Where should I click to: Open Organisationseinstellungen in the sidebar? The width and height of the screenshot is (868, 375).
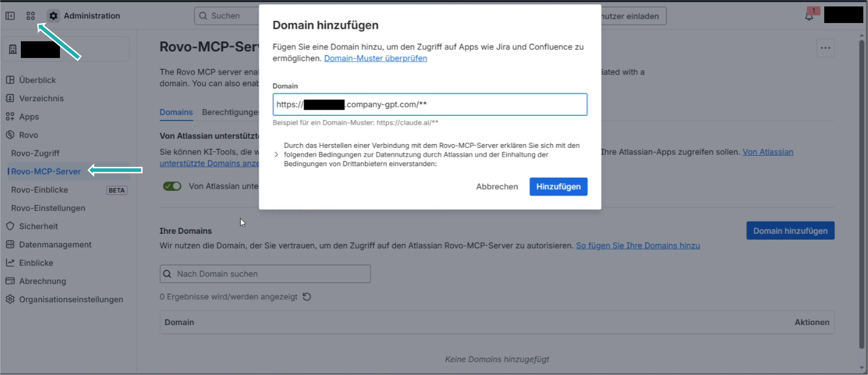pos(71,299)
